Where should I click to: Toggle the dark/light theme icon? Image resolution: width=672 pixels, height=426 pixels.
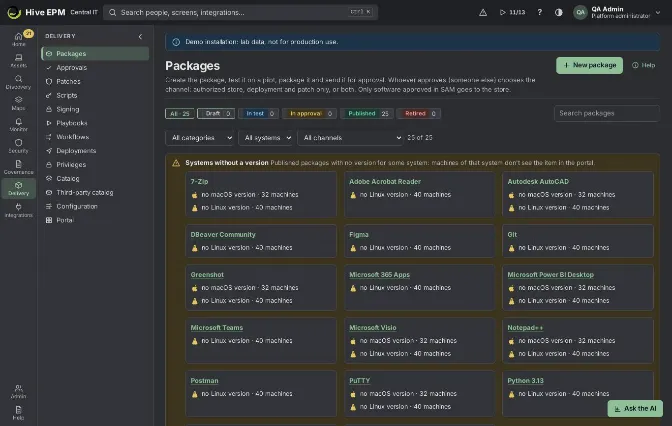tap(558, 12)
